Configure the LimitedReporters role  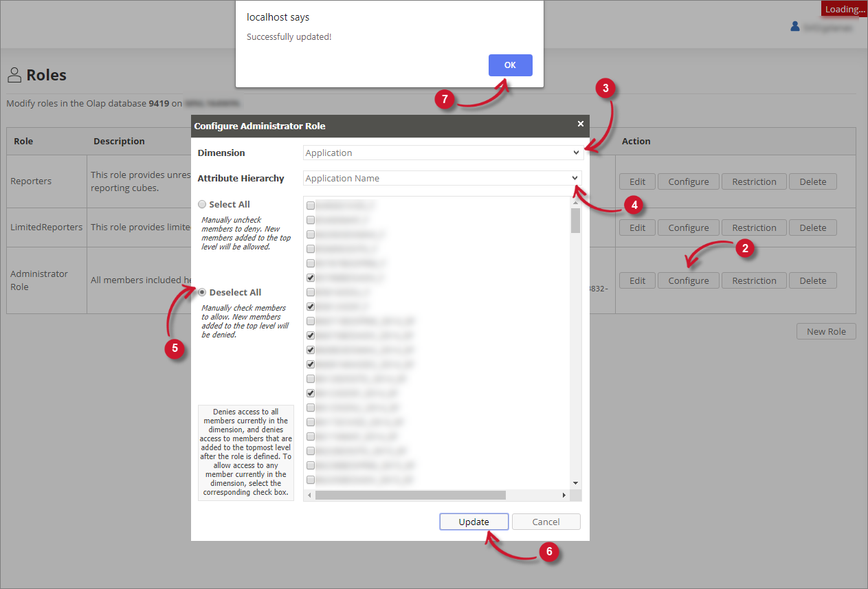tap(688, 227)
